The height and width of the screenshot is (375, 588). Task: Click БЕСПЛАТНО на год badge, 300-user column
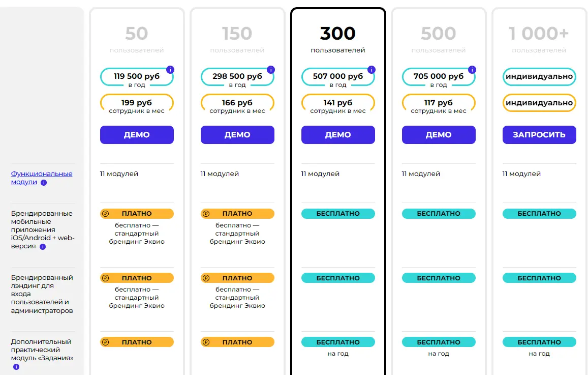(338, 342)
